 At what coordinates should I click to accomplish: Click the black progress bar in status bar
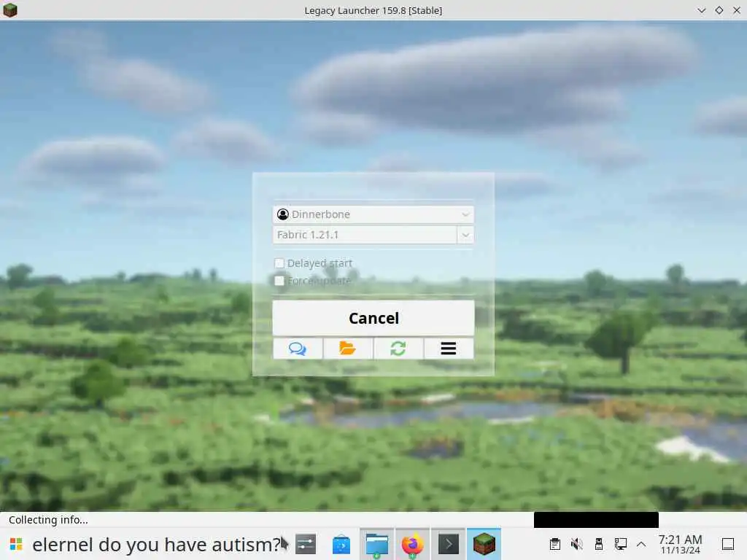[x=596, y=519]
